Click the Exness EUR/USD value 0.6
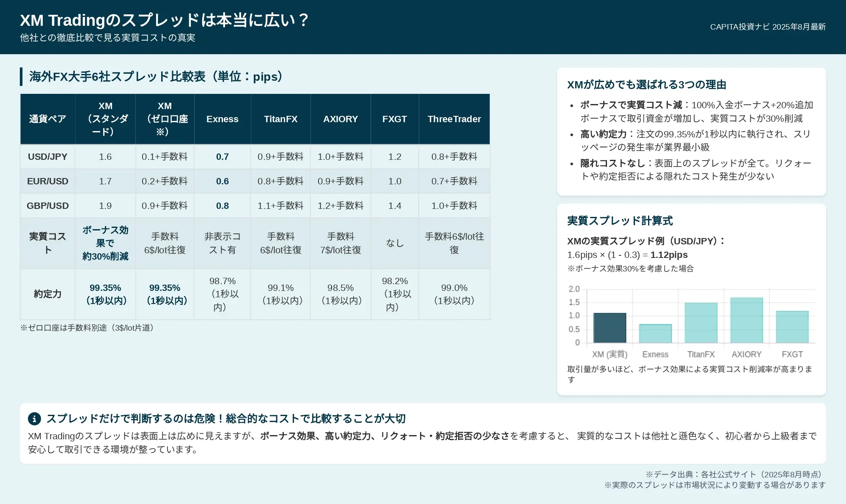 pyautogui.click(x=222, y=181)
